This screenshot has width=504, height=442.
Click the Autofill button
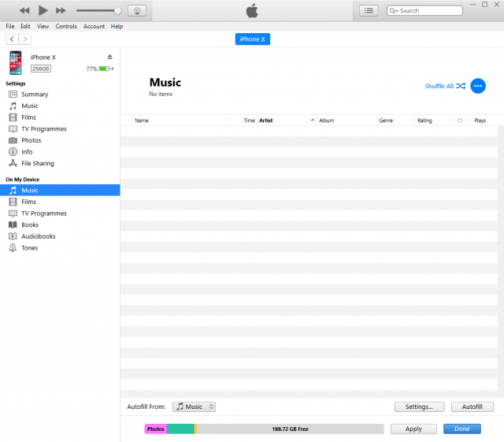[472, 407]
